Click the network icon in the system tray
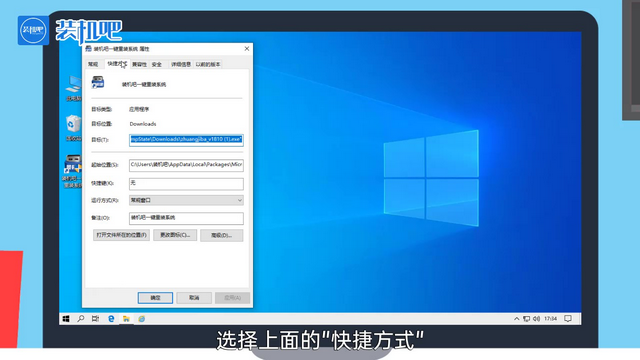The image size is (640, 360). point(527,319)
